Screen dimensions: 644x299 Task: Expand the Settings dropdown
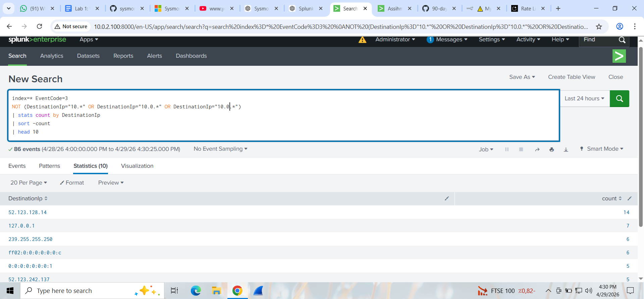492,40
